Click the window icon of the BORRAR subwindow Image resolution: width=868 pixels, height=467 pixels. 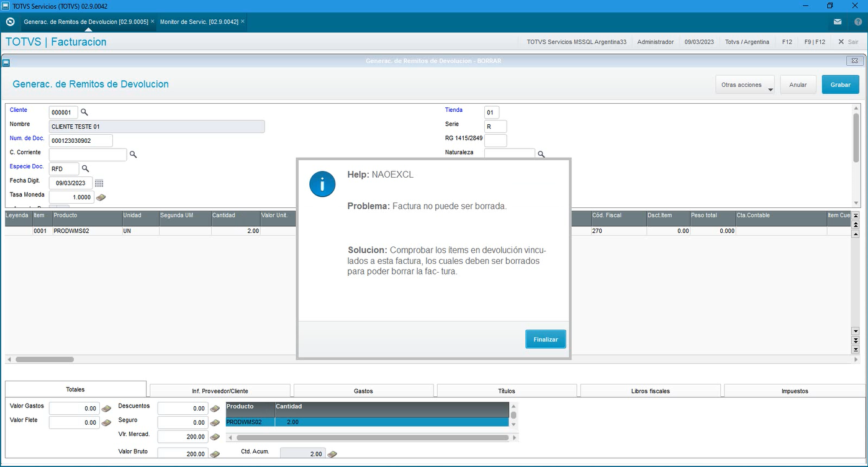click(x=6, y=61)
